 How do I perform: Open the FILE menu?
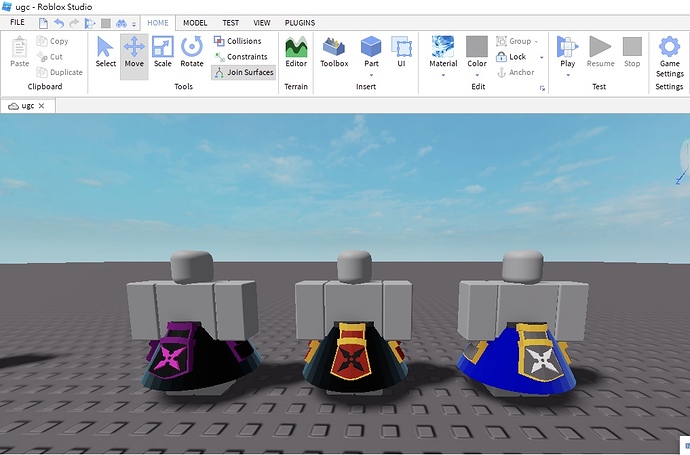pos(17,22)
